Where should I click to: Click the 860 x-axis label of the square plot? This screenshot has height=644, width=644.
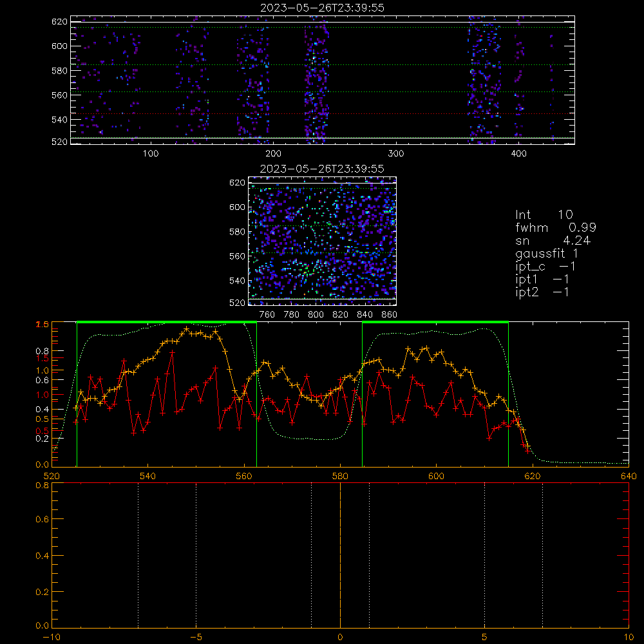(389, 315)
